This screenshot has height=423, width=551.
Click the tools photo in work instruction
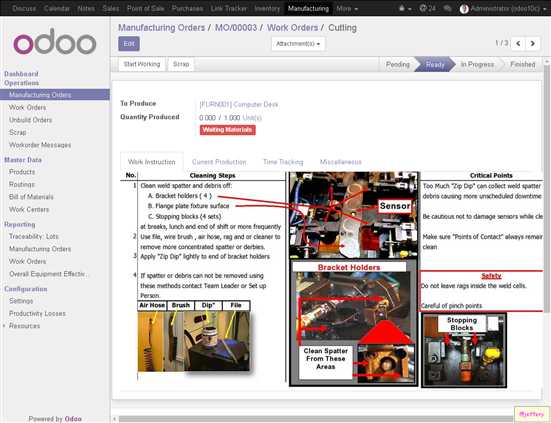[x=194, y=341]
